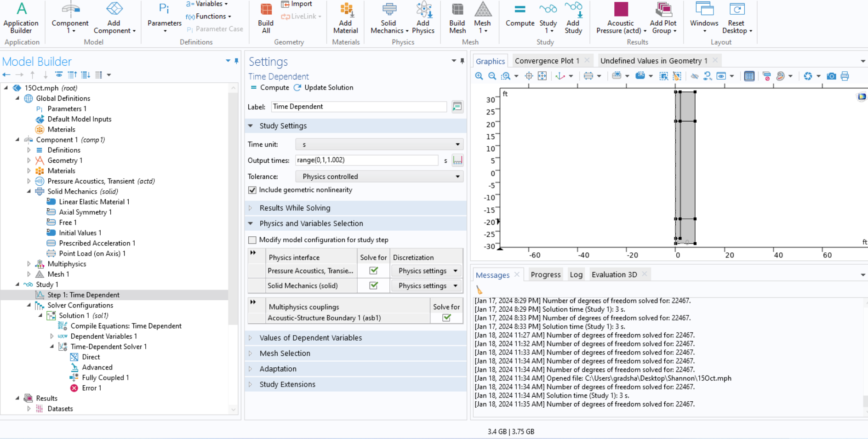Click the Model Builder back arrow
This screenshot has height=439, width=868.
click(6, 74)
